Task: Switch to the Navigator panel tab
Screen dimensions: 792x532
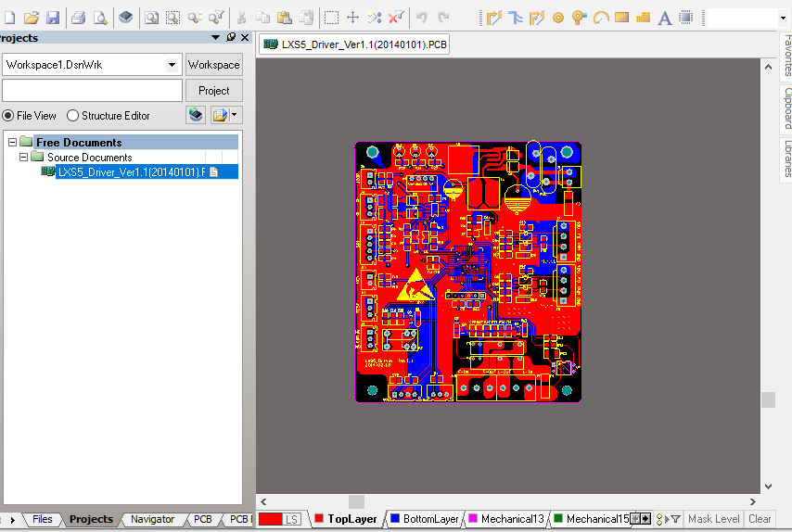Action: pyautogui.click(x=152, y=519)
